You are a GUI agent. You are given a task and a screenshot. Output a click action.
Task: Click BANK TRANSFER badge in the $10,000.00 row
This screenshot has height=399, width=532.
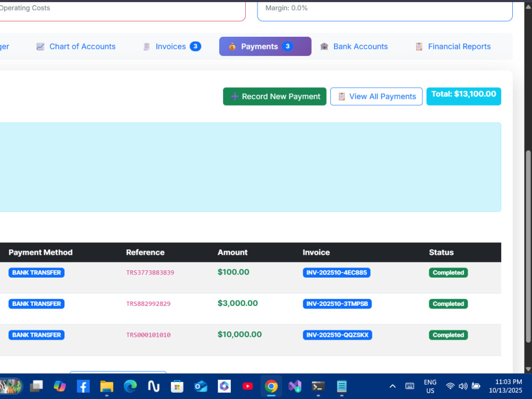[x=37, y=335]
